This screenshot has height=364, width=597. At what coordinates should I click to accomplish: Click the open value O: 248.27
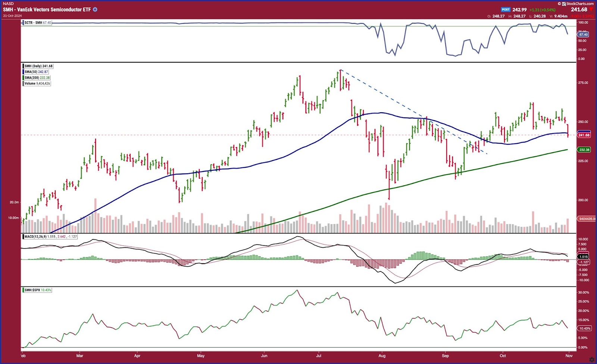coord(496,16)
